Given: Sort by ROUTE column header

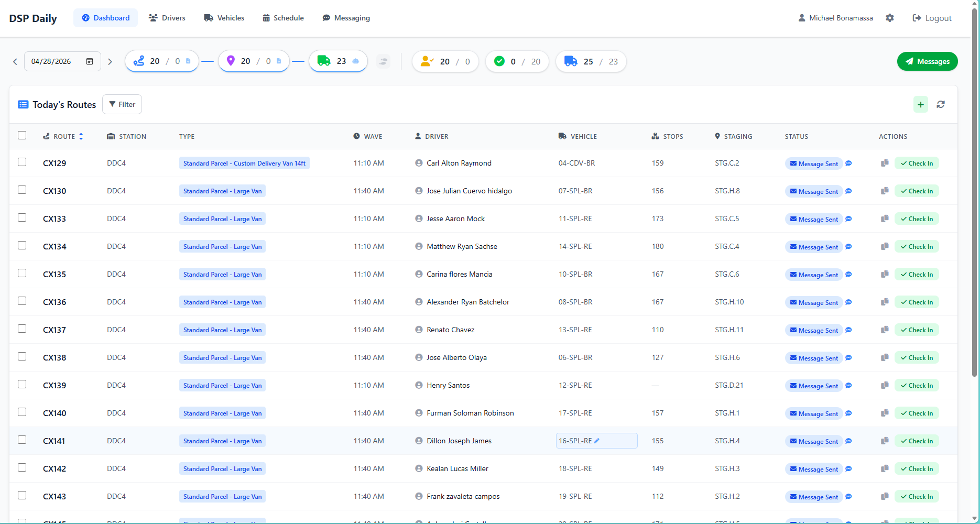Looking at the screenshot, I should 63,136.
